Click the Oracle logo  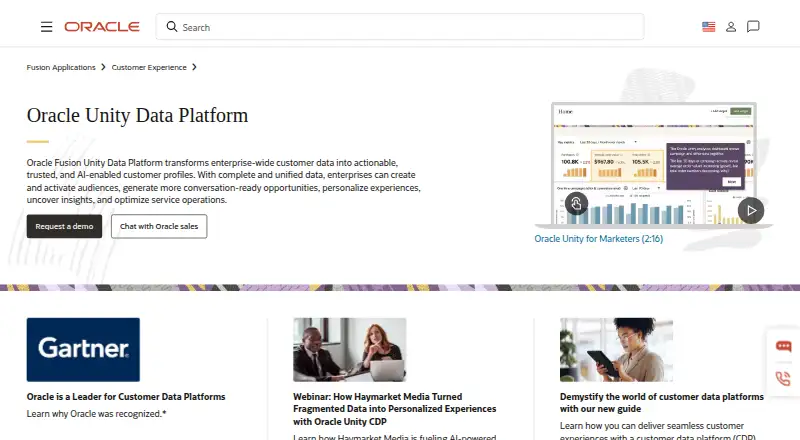102,27
